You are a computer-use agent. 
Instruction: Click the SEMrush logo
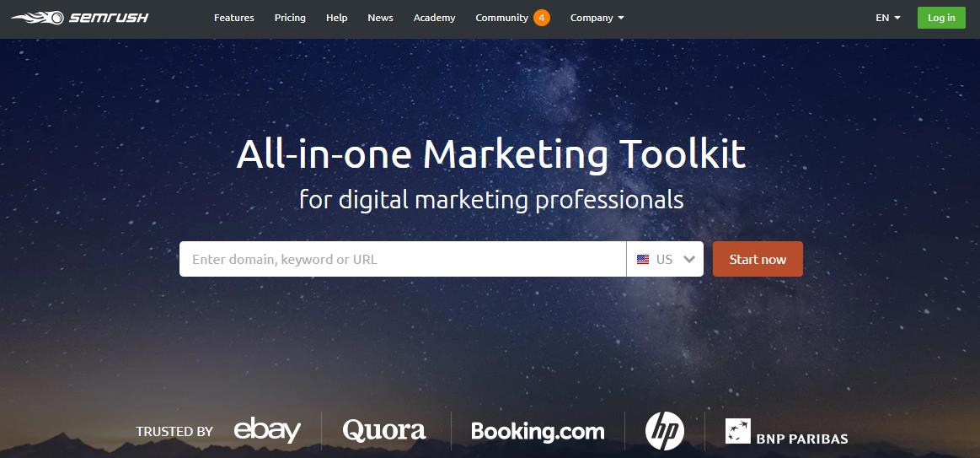tap(80, 18)
